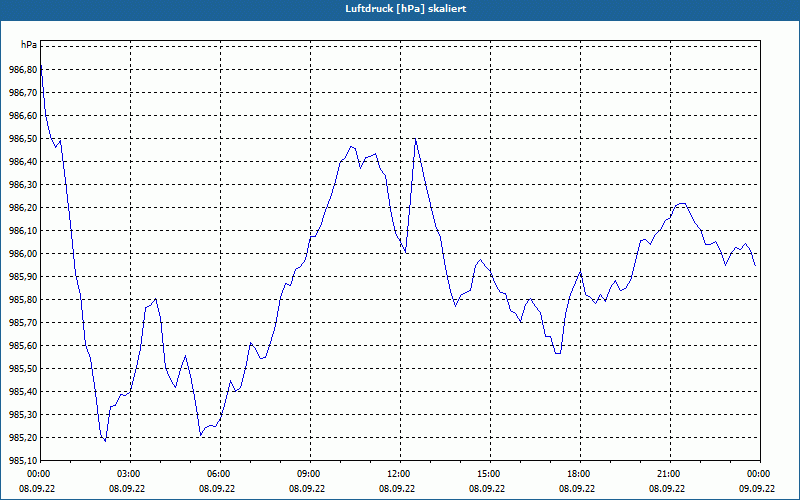
Task: Click the 985,60 pressure value
Action: (x=23, y=345)
